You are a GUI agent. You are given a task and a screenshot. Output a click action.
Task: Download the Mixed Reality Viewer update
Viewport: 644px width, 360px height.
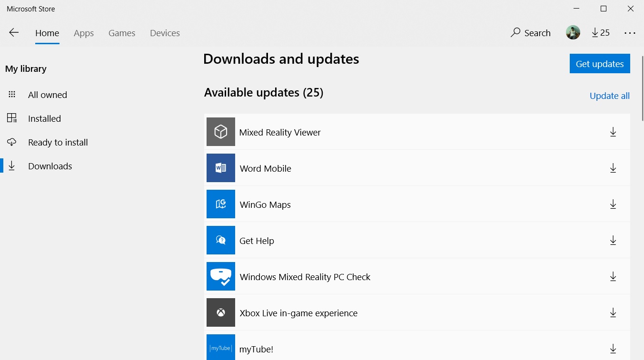pyautogui.click(x=613, y=132)
